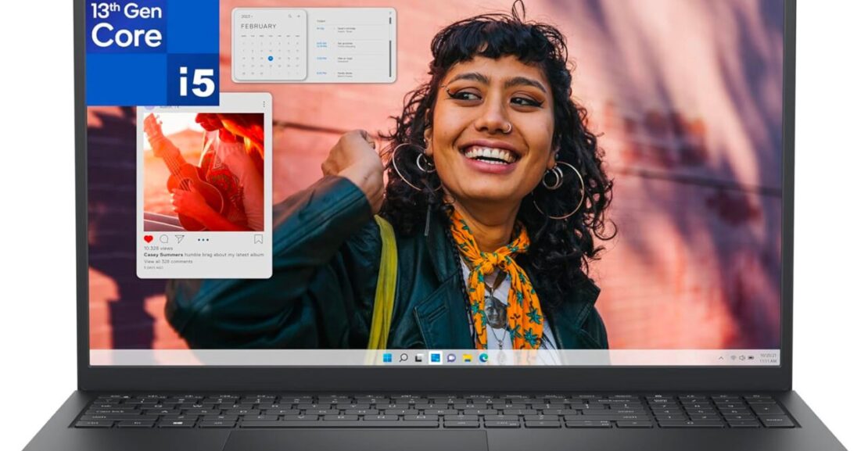Expand the hidden icons in the system tray

(x=720, y=358)
